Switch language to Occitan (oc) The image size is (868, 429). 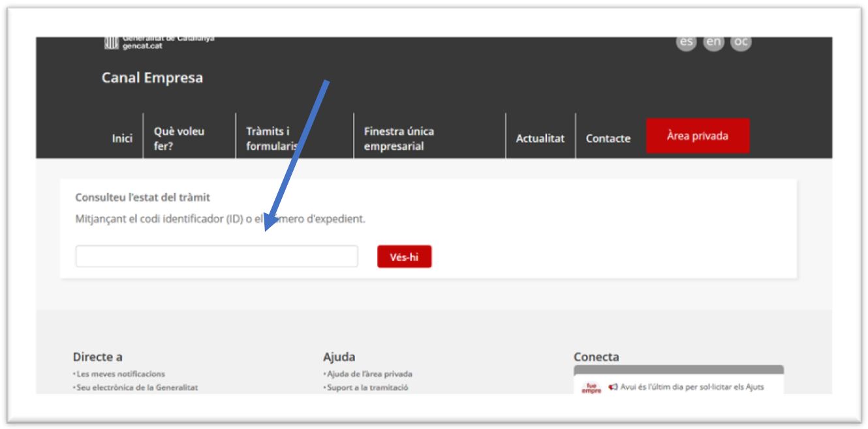[741, 42]
